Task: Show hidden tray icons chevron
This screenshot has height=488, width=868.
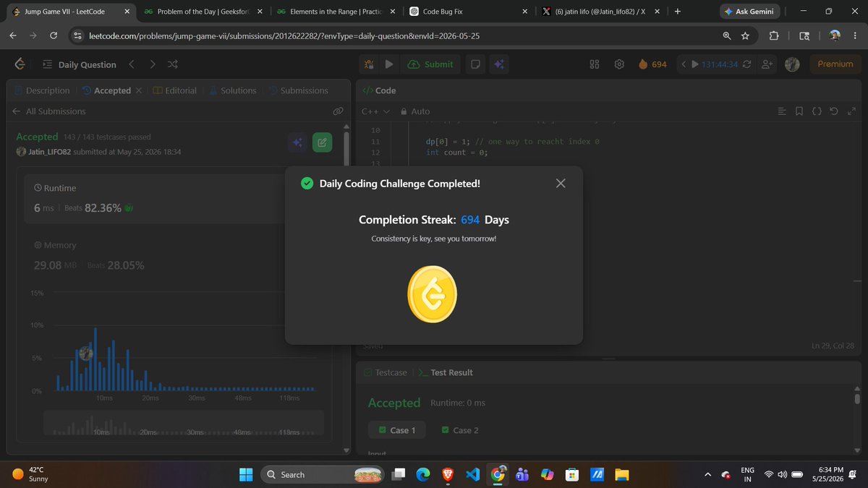Action: tap(707, 474)
